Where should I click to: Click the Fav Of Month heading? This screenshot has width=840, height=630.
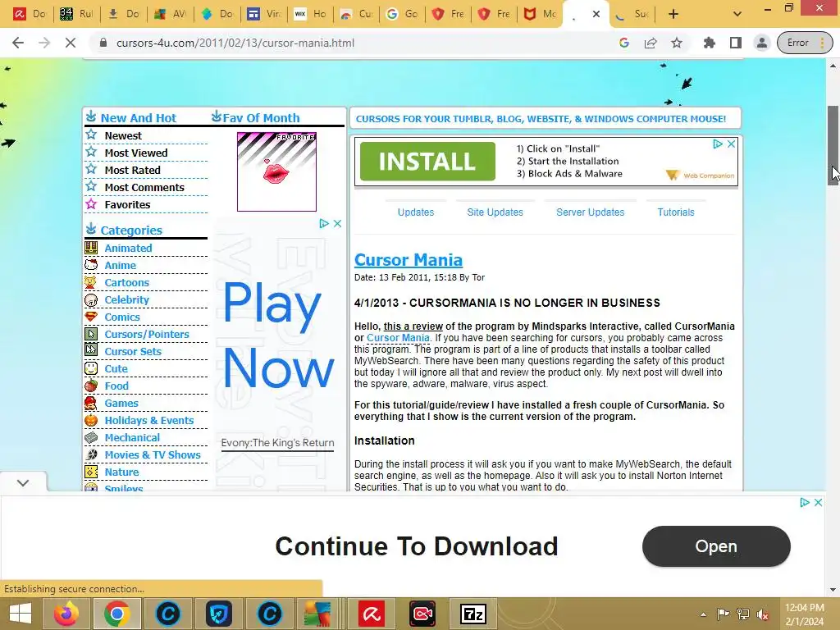261,118
